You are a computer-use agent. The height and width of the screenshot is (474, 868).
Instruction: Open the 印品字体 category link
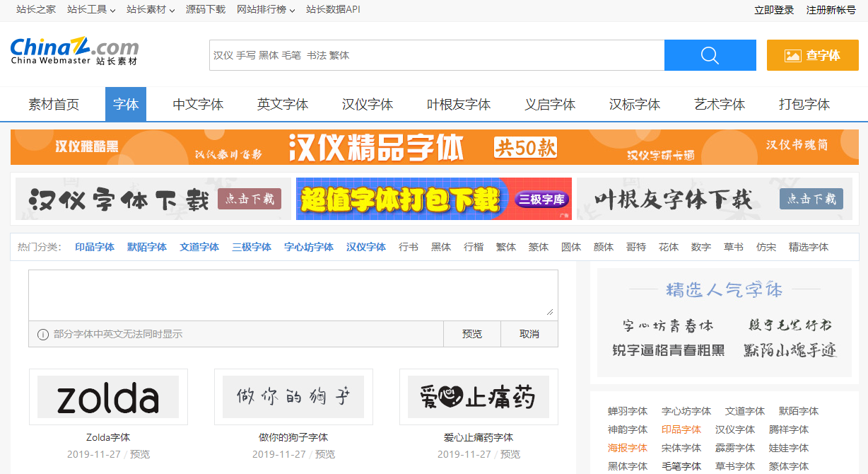pos(95,246)
